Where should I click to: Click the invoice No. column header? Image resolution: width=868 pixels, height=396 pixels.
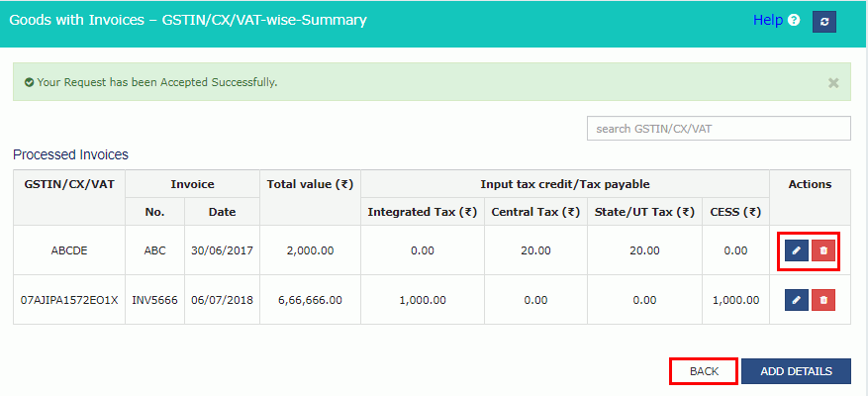click(x=155, y=212)
